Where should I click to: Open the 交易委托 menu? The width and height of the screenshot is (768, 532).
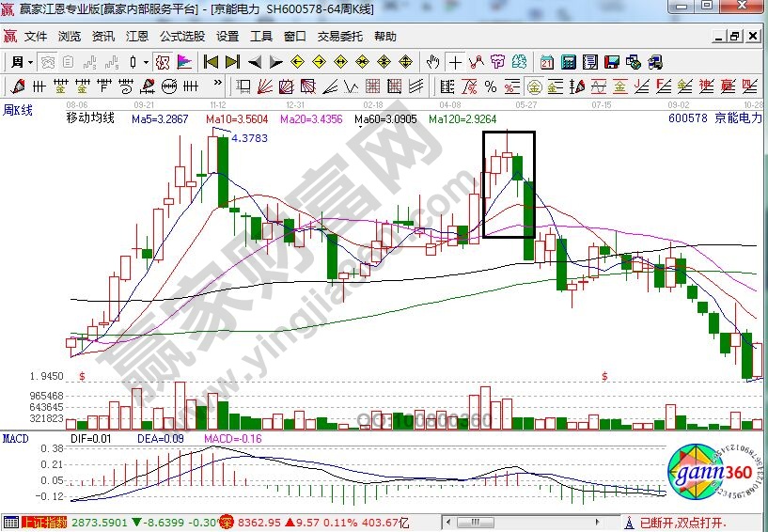pos(339,37)
